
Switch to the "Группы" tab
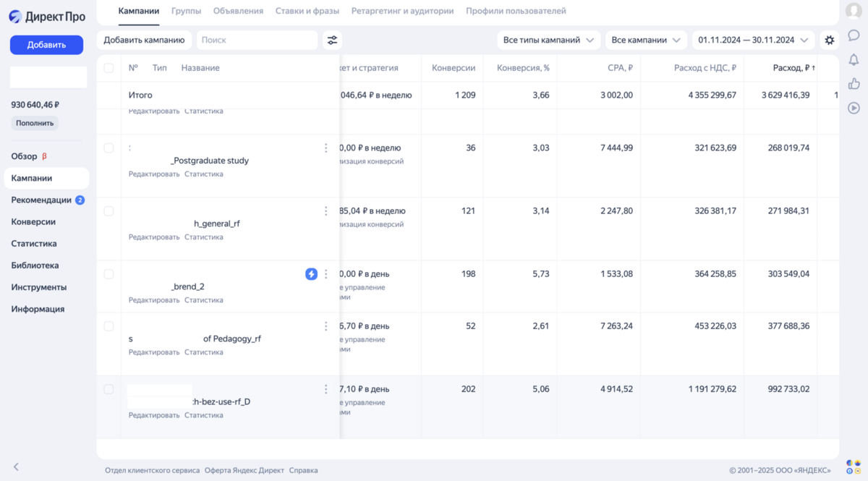tap(187, 11)
